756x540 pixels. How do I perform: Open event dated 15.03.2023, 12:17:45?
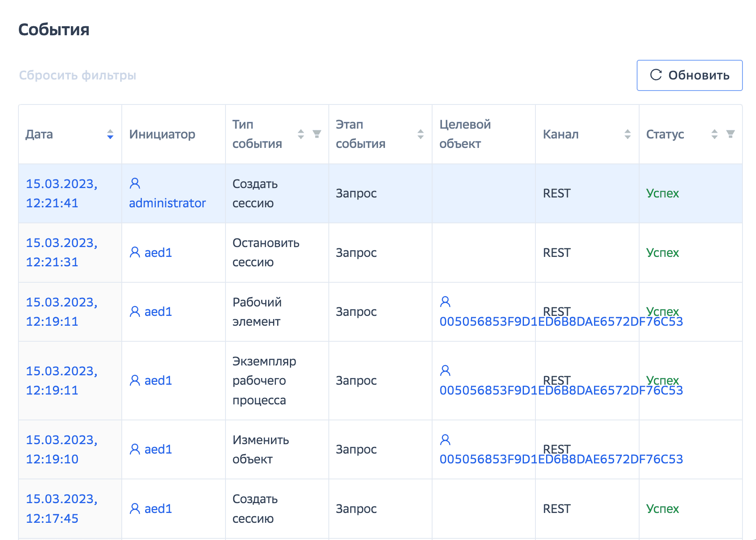pyautogui.click(x=61, y=508)
